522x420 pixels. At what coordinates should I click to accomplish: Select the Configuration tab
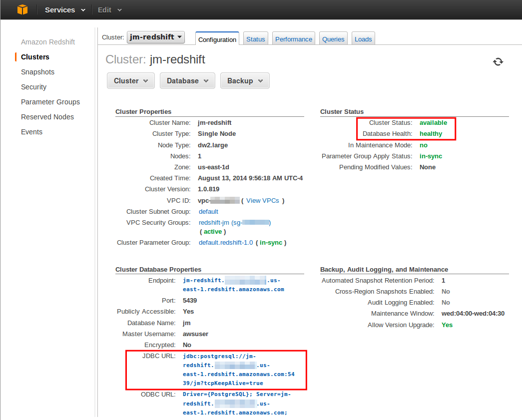[x=217, y=39]
